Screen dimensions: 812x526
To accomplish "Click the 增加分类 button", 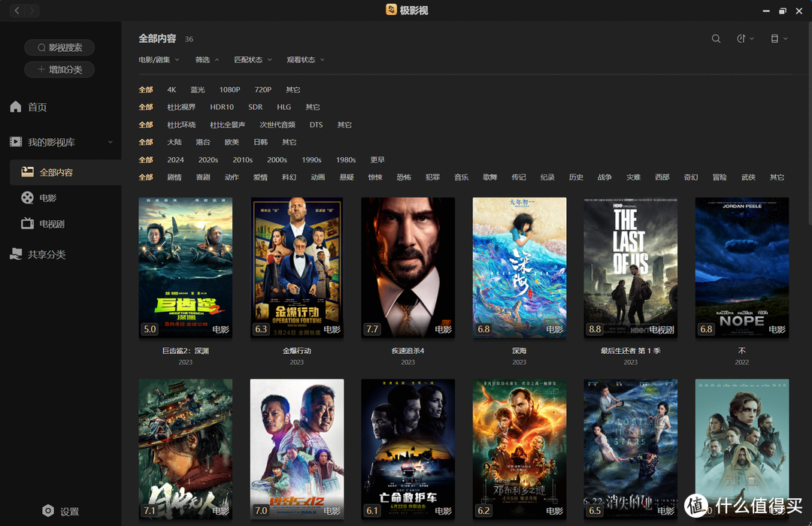I will [59, 69].
